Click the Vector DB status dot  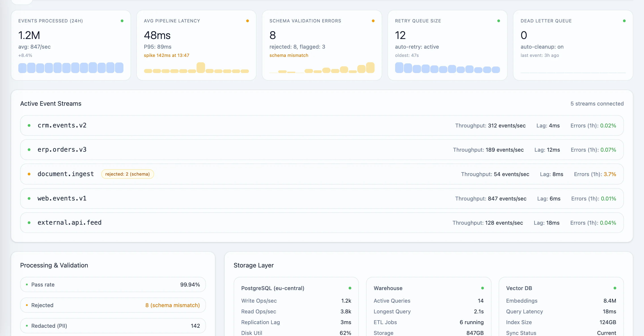pos(615,288)
